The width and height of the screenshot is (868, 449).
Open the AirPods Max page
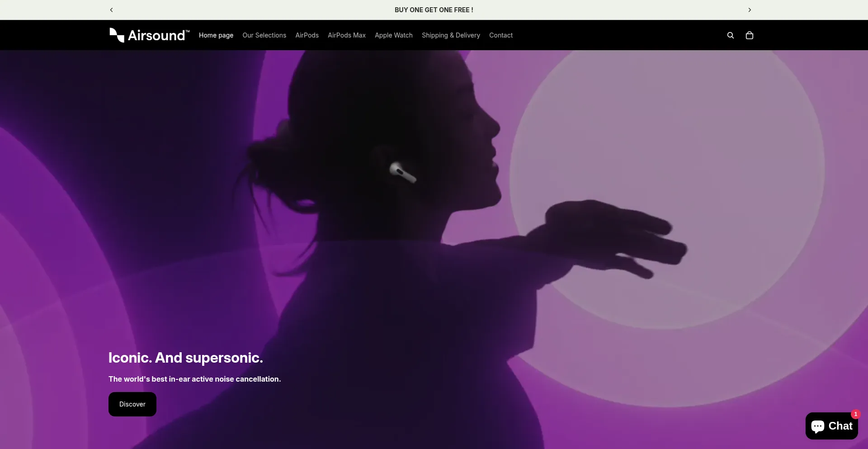347,35
